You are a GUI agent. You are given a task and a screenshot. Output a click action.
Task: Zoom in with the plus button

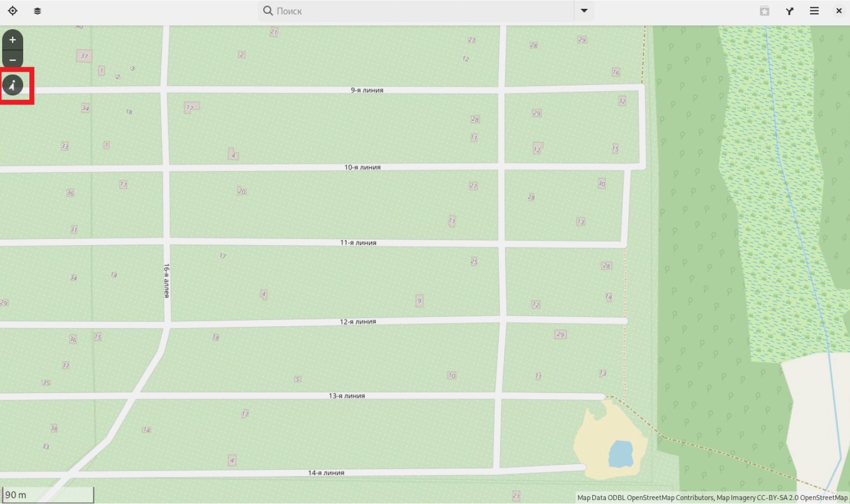[13, 40]
